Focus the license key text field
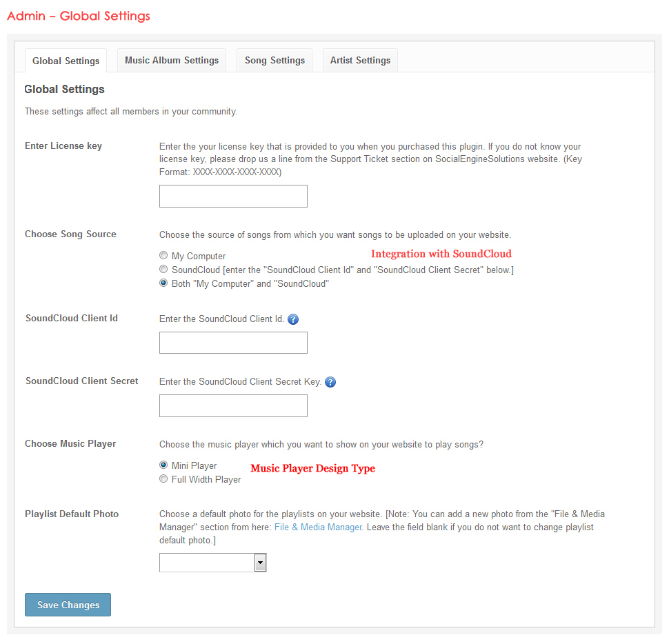The image size is (669, 644). (x=233, y=197)
